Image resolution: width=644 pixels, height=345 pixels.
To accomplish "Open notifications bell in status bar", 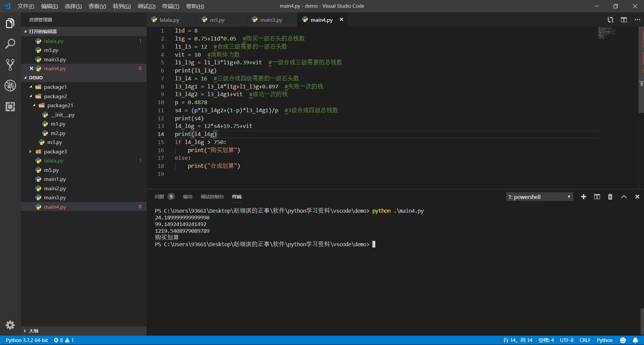I will point(635,340).
